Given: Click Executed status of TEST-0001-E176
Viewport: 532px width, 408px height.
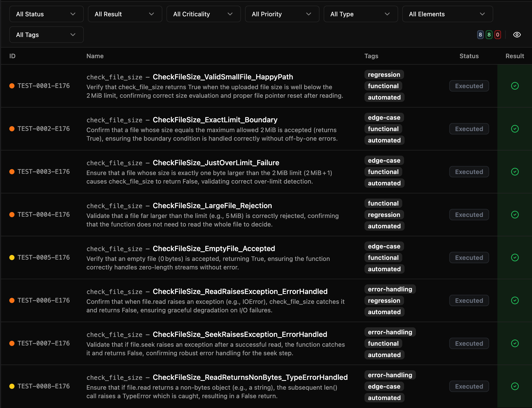Looking at the screenshot, I should (469, 86).
